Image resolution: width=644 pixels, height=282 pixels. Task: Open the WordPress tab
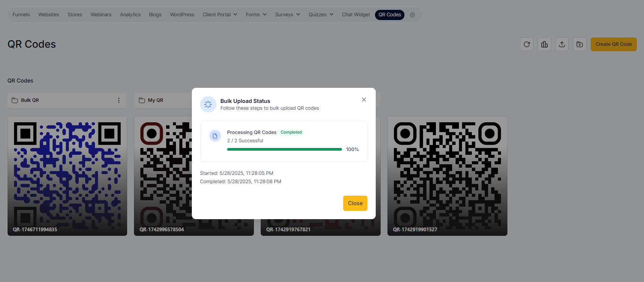[x=182, y=15]
